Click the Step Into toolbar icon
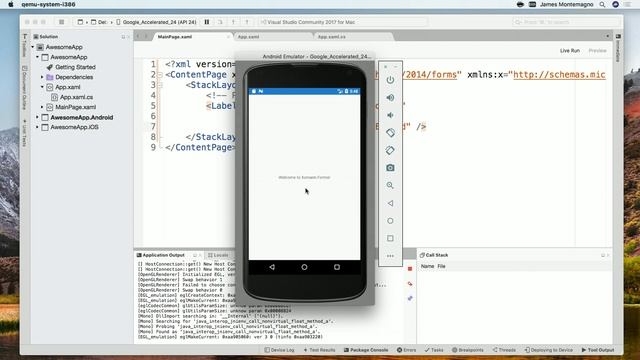This screenshot has height=360, width=640. point(233,22)
